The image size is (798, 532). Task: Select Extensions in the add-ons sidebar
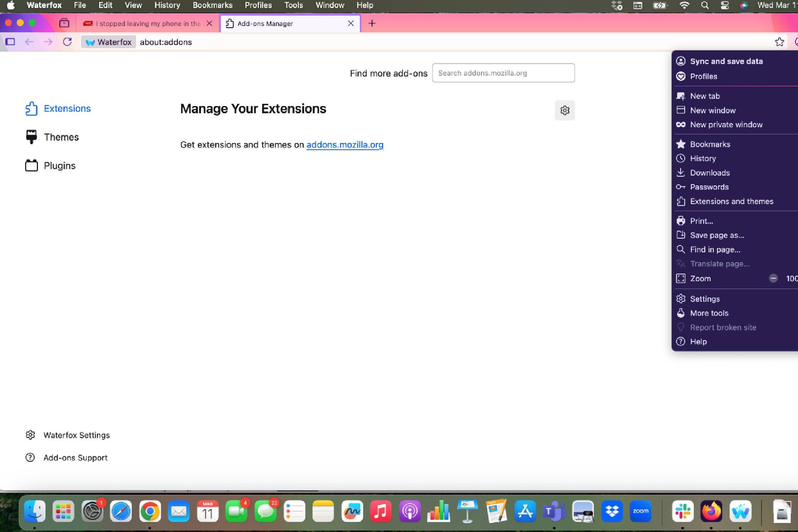coord(58,108)
